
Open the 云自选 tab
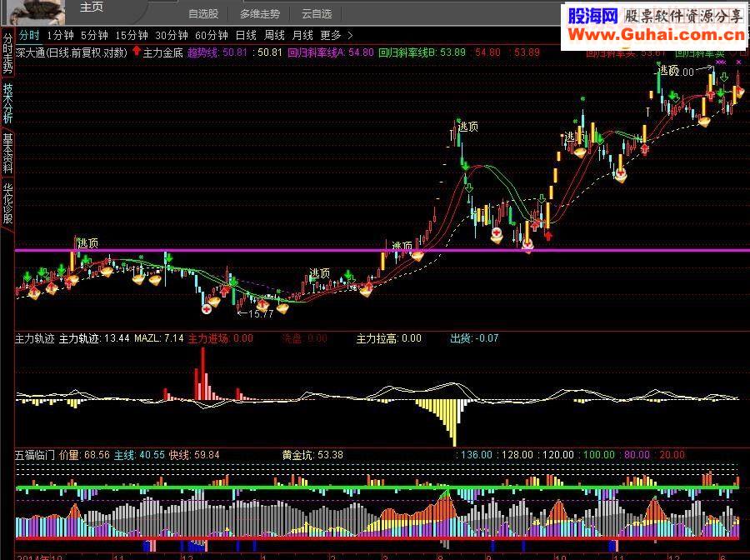tap(317, 14)
